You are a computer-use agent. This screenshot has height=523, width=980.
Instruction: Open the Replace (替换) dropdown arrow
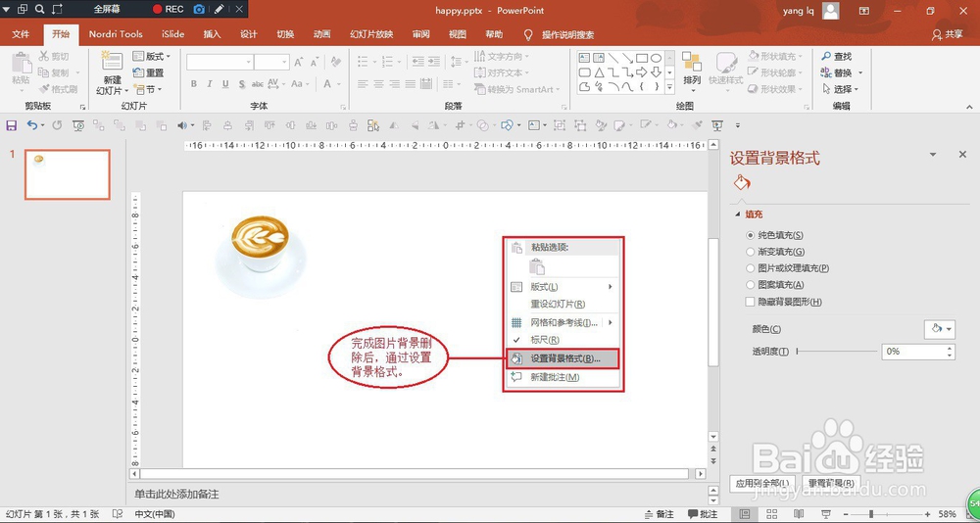pyautogui.click(x=860, y=73)
